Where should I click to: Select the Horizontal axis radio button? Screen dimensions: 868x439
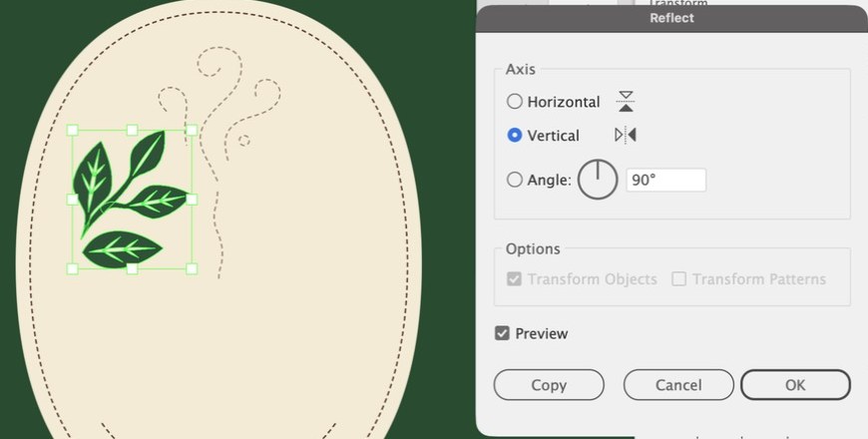514,102
